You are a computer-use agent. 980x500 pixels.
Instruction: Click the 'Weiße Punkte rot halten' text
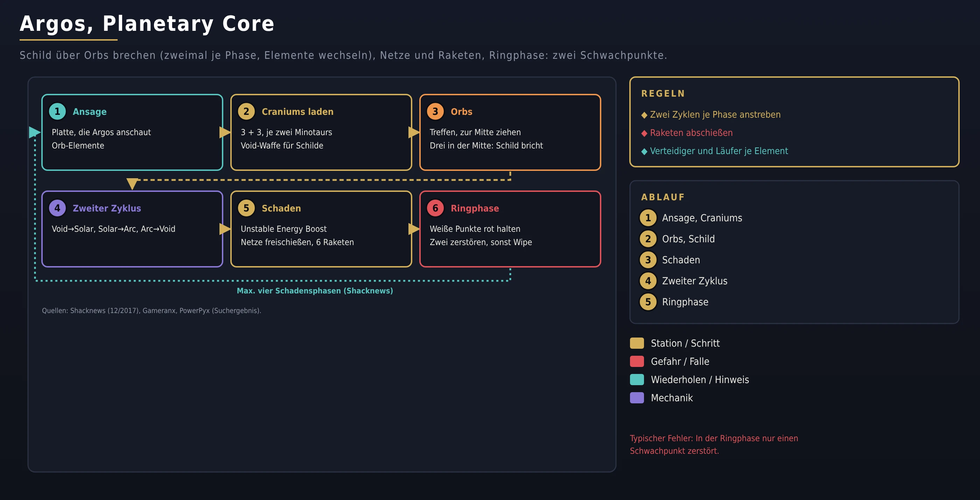475,229
